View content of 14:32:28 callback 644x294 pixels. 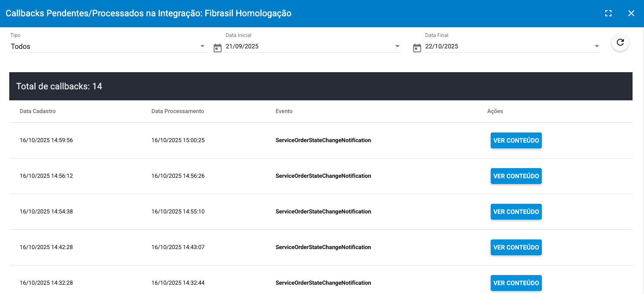[x=516, y=283]
